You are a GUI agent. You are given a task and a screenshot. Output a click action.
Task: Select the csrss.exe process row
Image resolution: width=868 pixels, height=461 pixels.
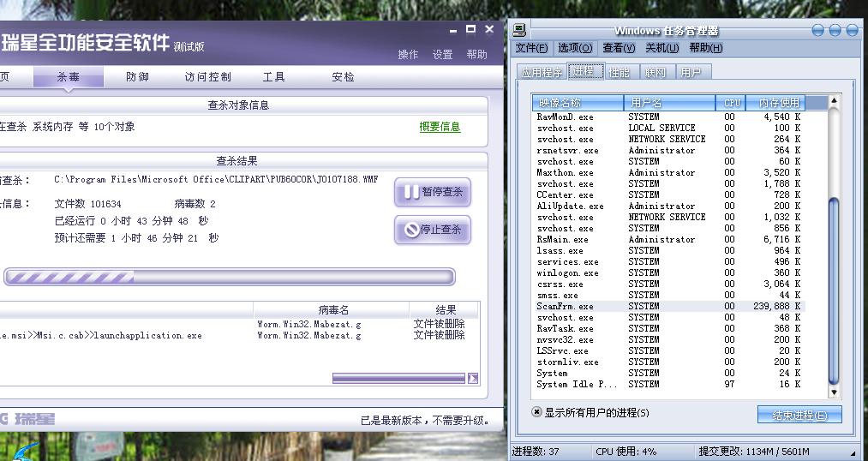668,284
